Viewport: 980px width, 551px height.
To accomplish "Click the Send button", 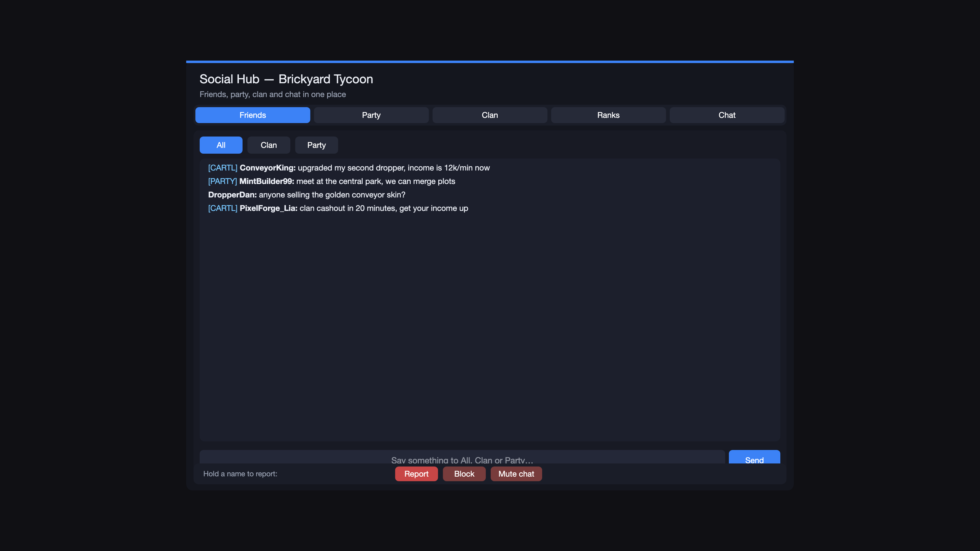I will (754, 457).
